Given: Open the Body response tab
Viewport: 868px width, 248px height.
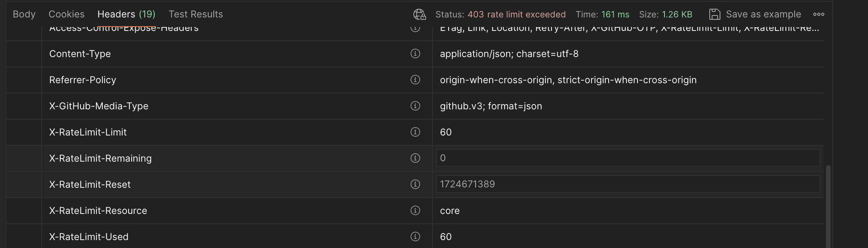Looking at the screenshot, I should pos(24,14).
